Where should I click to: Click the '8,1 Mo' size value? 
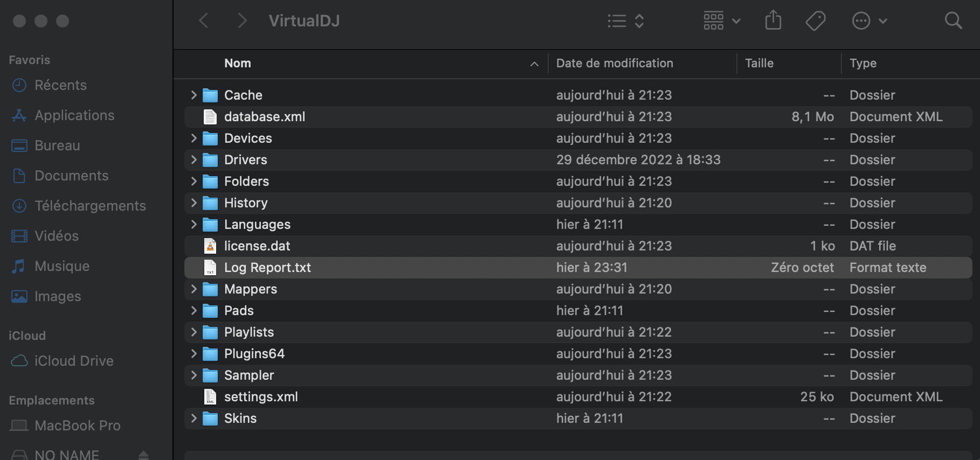point(813,116)
